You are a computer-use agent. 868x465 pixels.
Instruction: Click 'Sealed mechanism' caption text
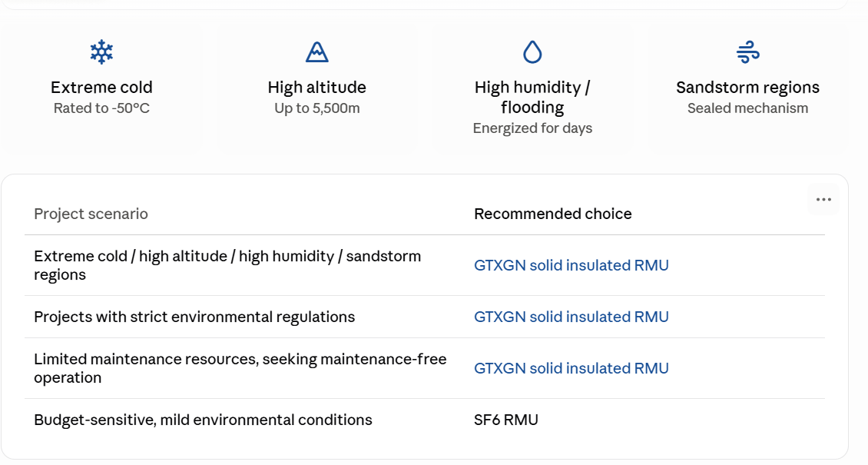tap(748, 108)
